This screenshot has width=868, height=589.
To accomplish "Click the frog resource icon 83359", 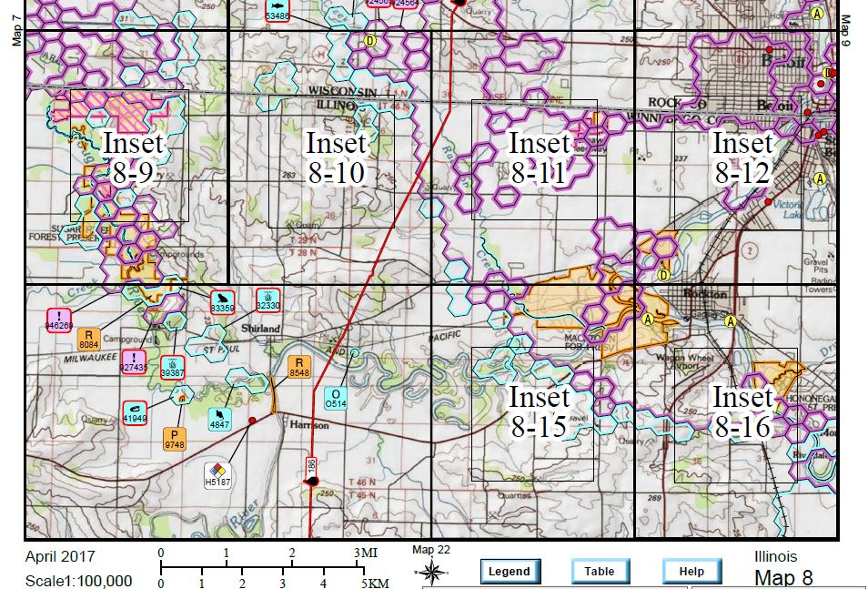I will point(223,302).
